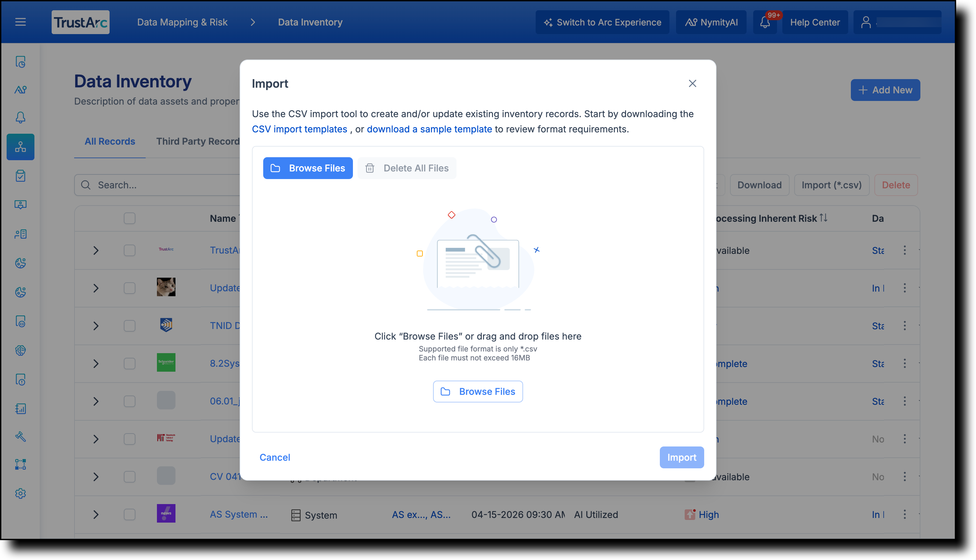Open the person records sidebar icon
Image resolution: width=976 pixels, height=560 pixels.
(21, 234)
